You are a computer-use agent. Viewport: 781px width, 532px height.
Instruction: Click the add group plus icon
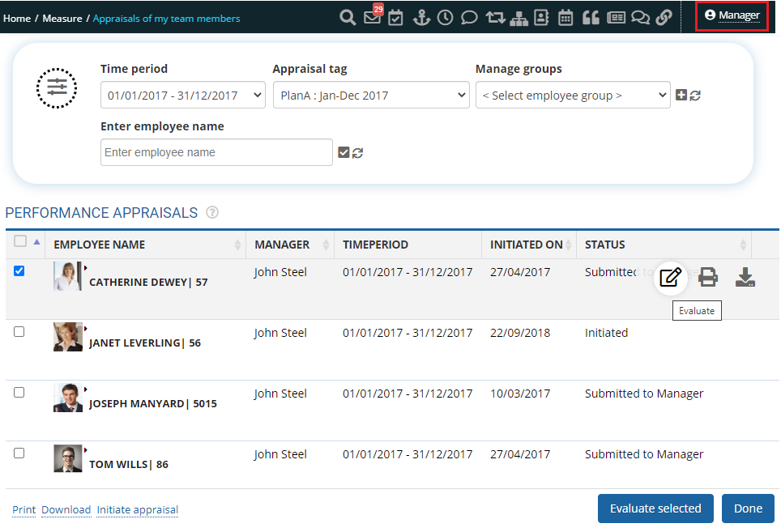681,95
